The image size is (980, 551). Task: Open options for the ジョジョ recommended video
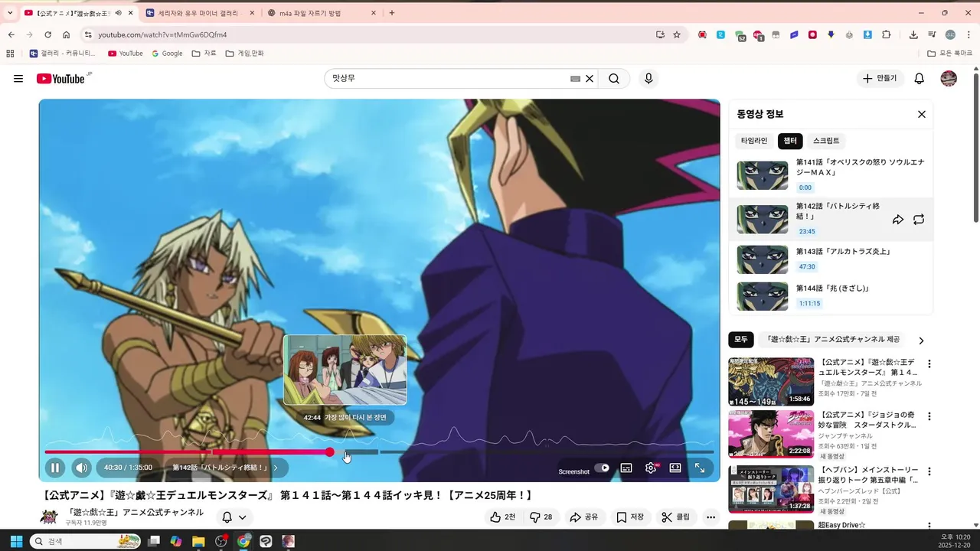pyautogui.click(x=929, y=417)
